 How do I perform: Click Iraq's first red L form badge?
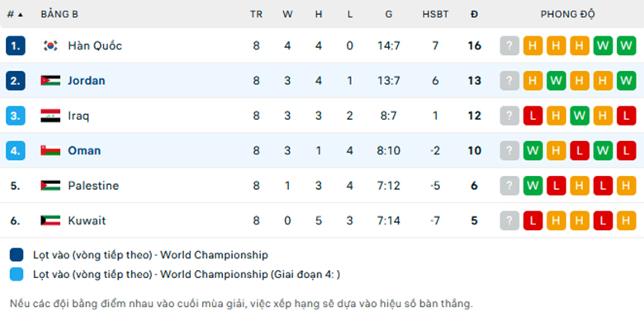pyautogui.click(x=533, y=116)
